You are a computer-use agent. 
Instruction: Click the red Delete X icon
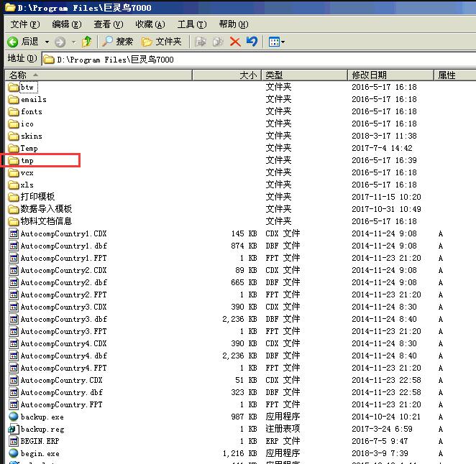235,42
